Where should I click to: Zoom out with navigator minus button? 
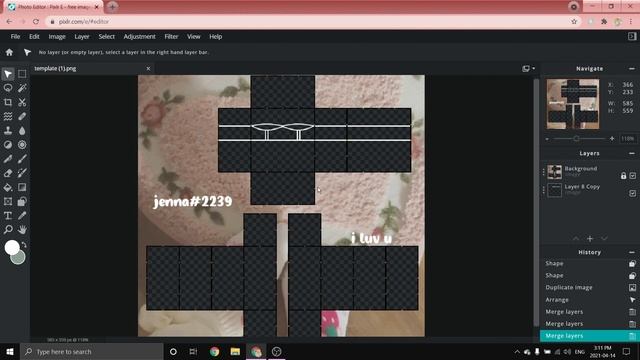coord(547,139)
